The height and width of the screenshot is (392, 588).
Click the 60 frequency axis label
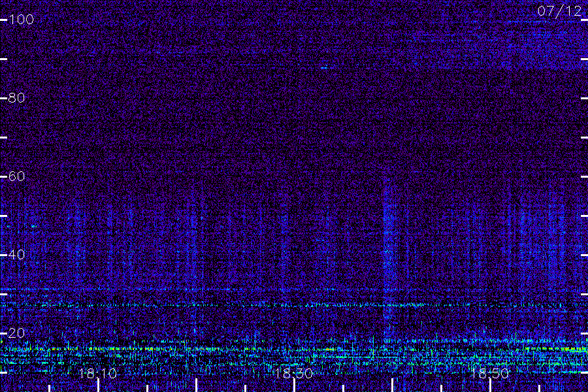[16, 176]
